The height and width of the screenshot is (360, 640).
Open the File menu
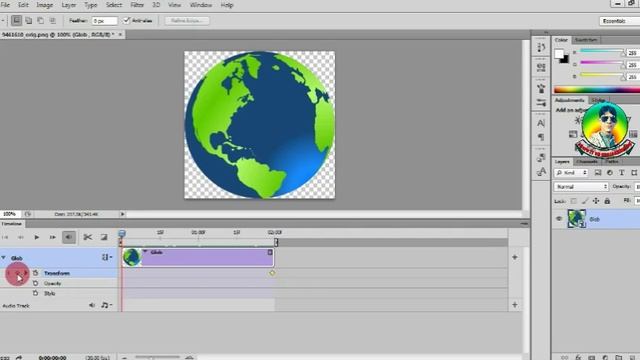point(5,5)
